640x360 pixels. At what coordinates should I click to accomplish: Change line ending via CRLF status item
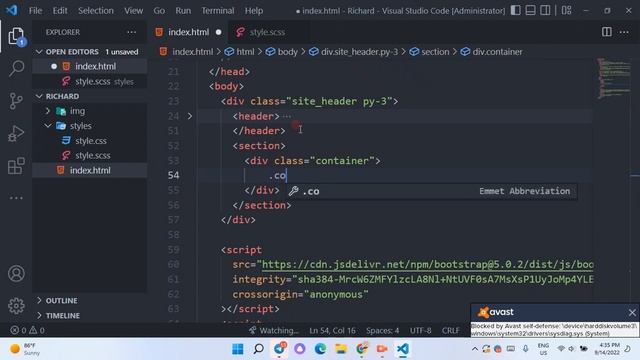450,330
